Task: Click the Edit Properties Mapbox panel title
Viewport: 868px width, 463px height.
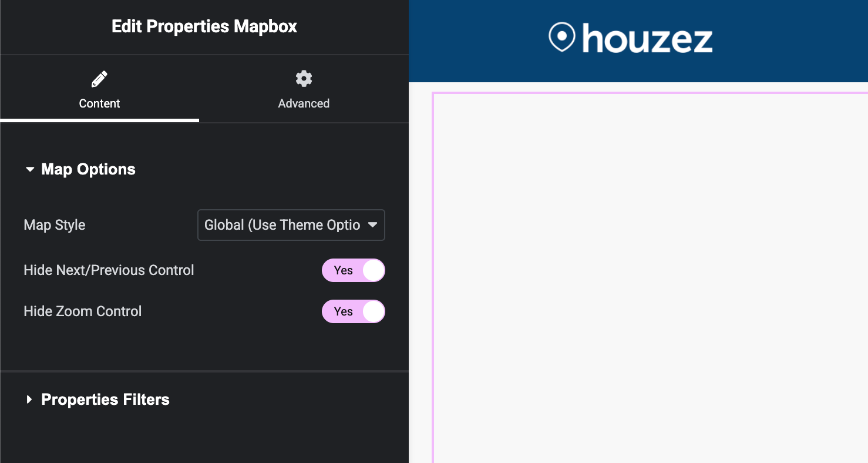Action: 204,26
